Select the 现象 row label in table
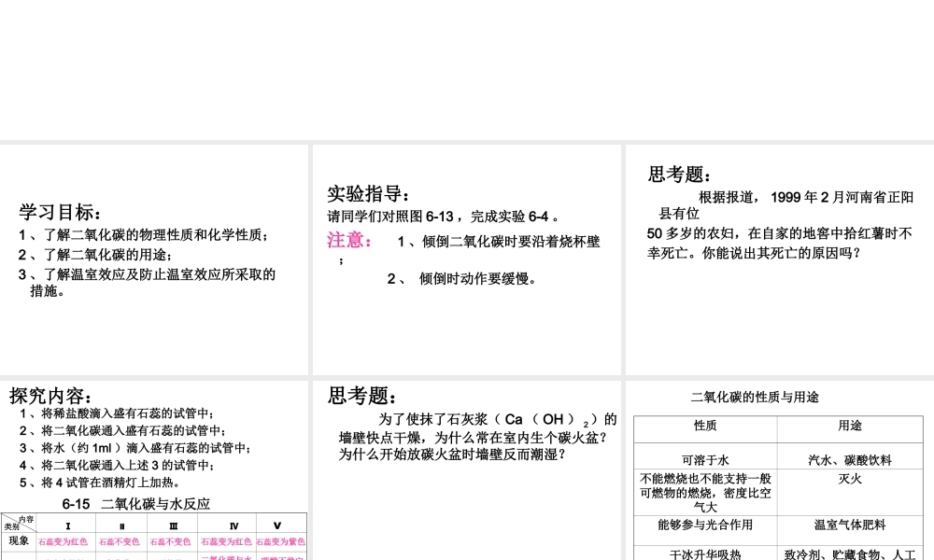The image size is (934, 560). pos(19,541)
